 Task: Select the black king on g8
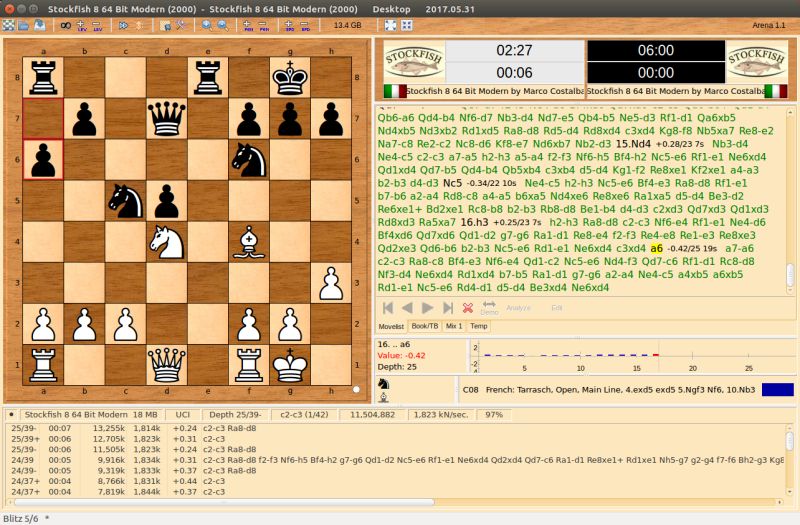290,78
